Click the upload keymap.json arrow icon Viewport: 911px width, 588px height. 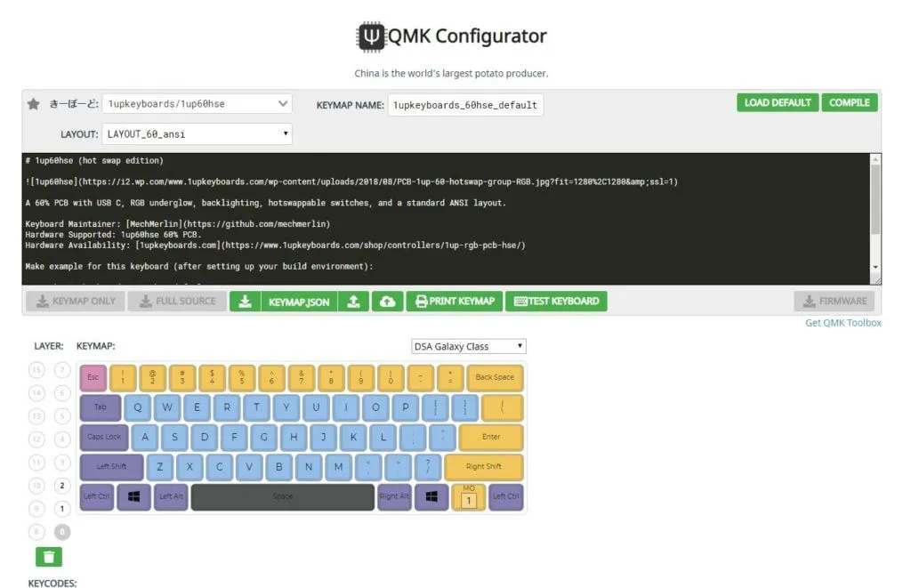coord(353,302)
